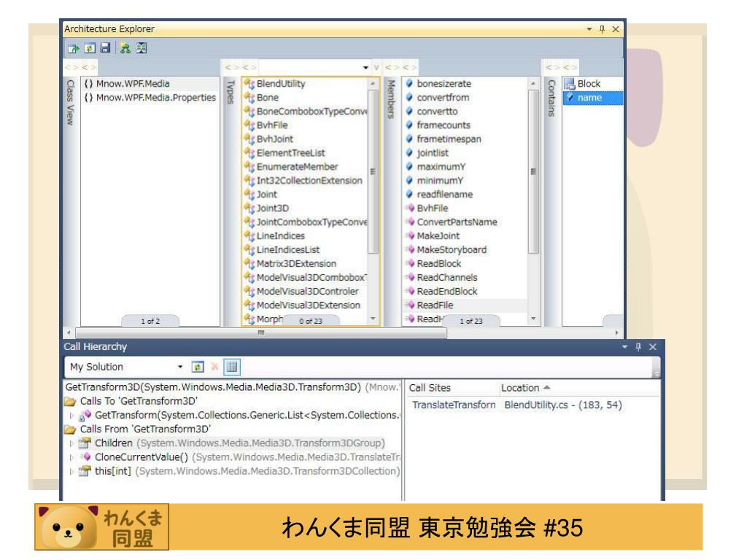
Task: Select the ConvertPartsName method
Action: (457, 222)
